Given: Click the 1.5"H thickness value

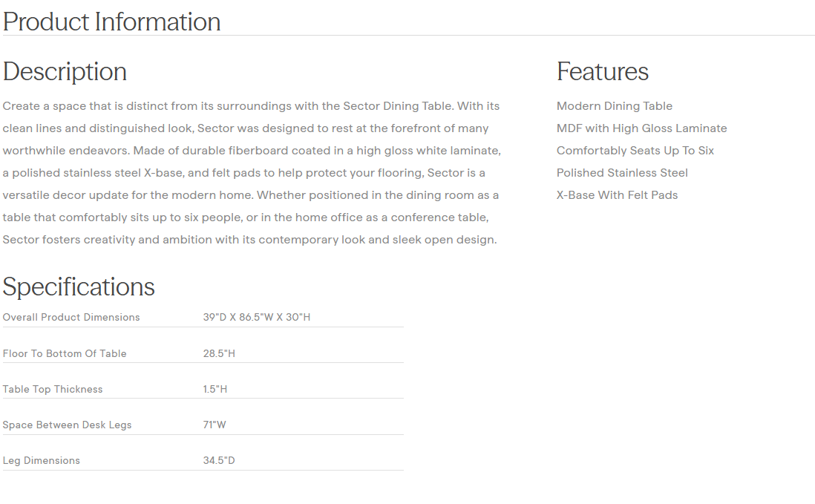Looking at the screenshot, I should pyautogui.click(x=215, y=389).
